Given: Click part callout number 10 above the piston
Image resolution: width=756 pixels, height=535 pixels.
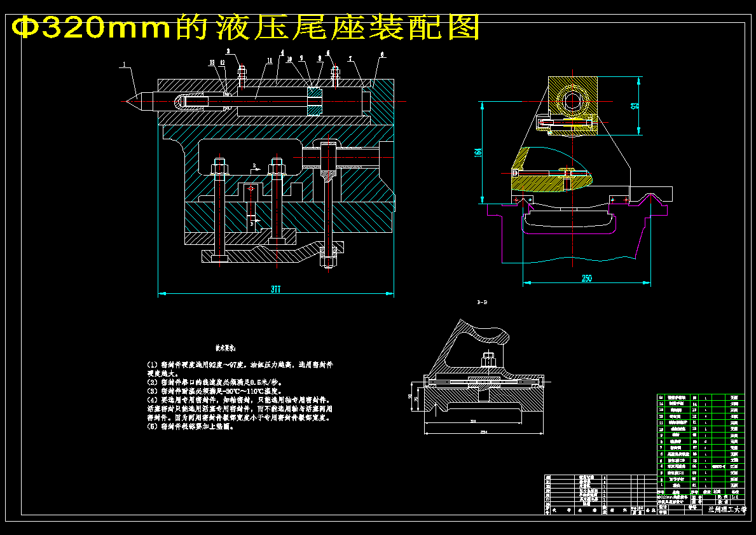Looking at the screenshot, I should (289, 59).
